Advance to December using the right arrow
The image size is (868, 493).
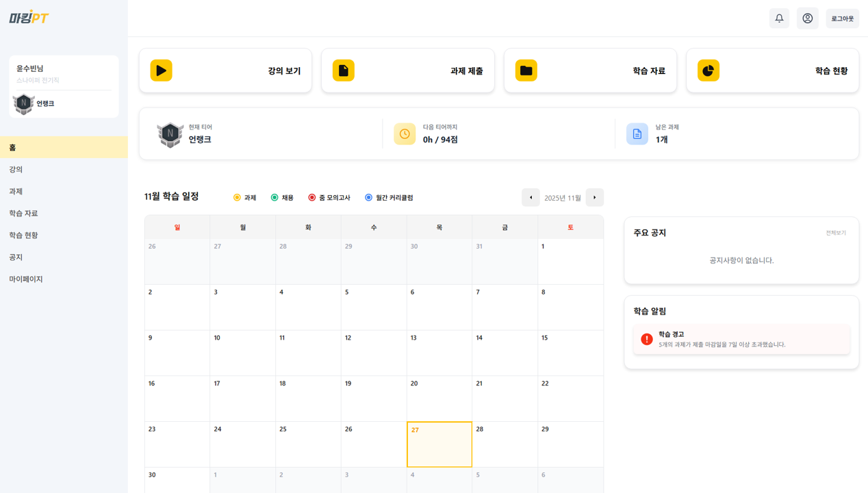pyautogui.click(x=594, y=197)
